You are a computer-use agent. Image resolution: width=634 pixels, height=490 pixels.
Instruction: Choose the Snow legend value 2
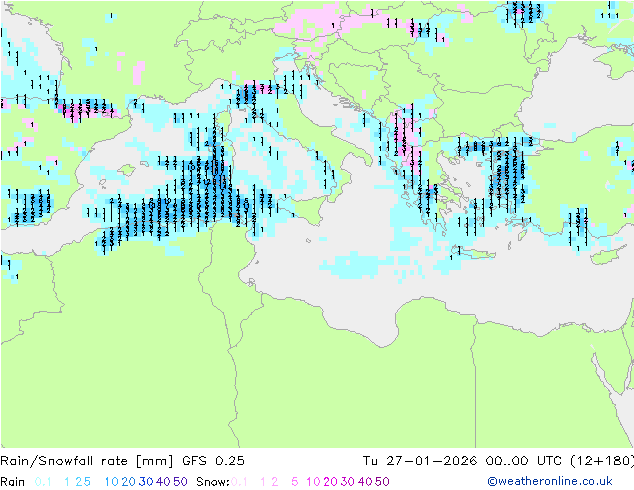click(x=275, y=482)
